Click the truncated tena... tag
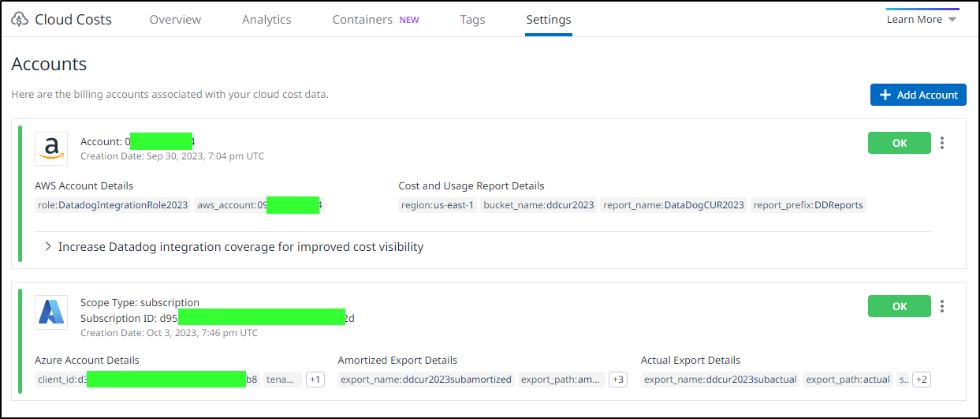The image size is (980, 419). 283,380
